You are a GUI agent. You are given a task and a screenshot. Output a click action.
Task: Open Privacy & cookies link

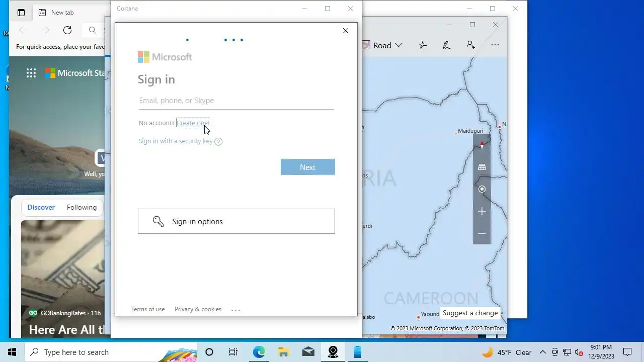click(198, 309)
